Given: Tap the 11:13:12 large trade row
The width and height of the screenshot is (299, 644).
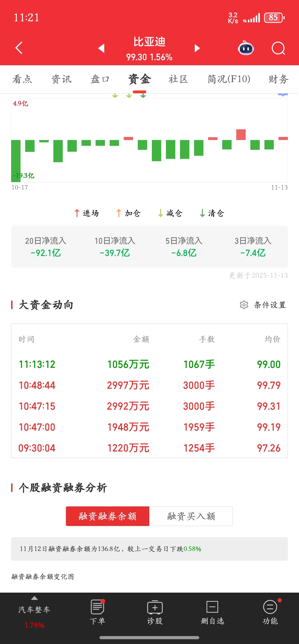Looking at the screenshot, I should point(149,364).
